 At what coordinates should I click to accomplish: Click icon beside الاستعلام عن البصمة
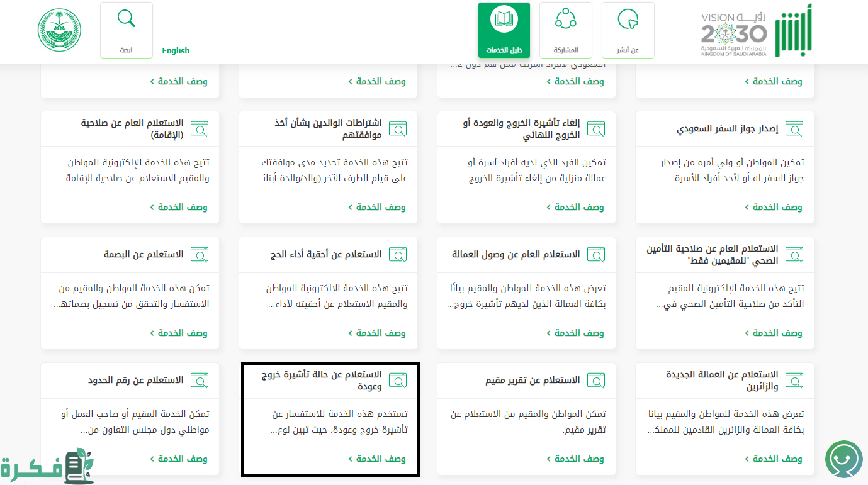(200, 255)
